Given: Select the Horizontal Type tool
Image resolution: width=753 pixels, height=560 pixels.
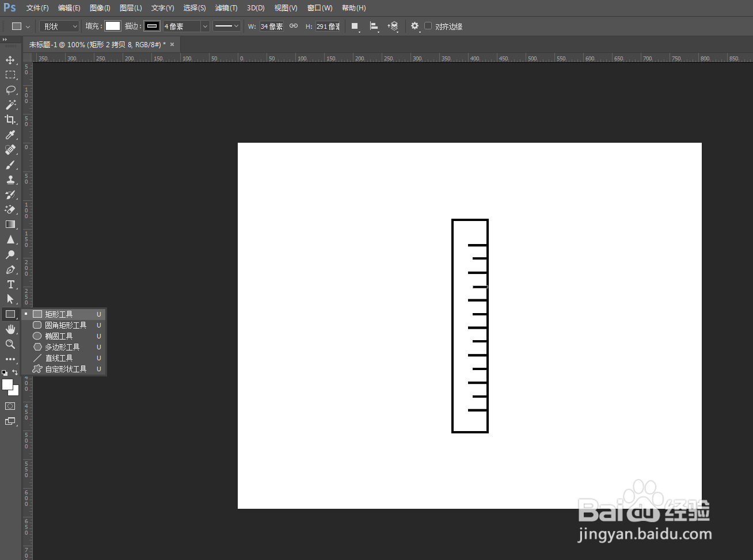Looking at the screenshot, I should pyautogui.click(x=10, y=284).
